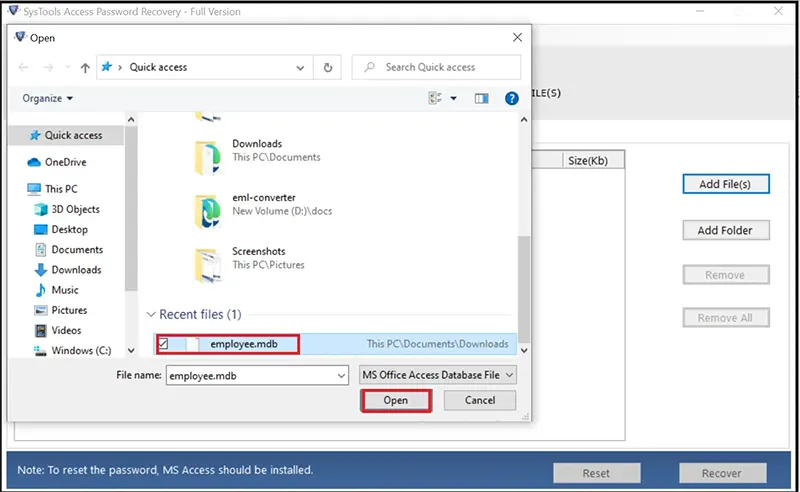Image resolution: width=800 pixels, height=492 pixels.
Task: Open Desktop in the sidebar
Action: click(69, 230)
